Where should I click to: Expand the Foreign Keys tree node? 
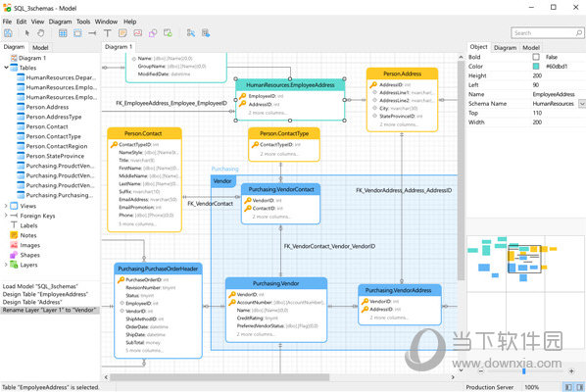pyautogui.click(x=6, y=216)
